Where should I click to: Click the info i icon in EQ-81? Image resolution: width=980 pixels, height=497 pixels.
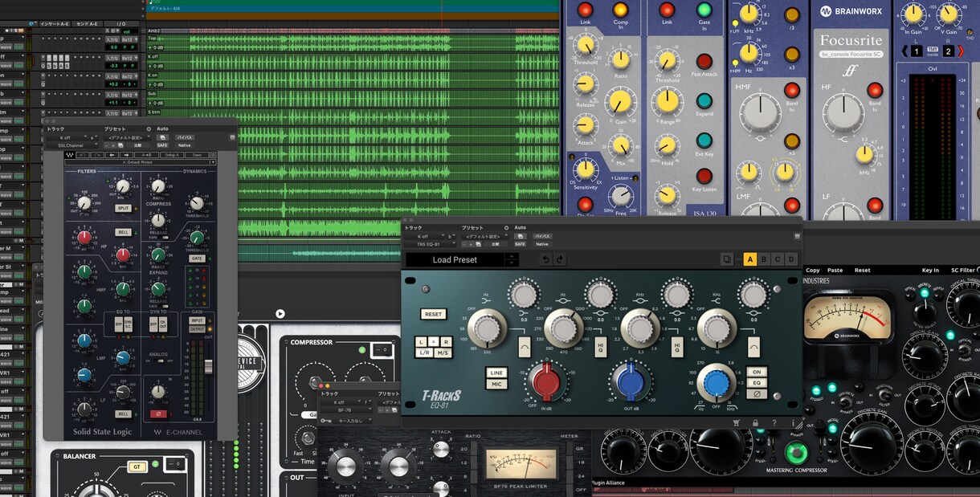click(x=793, y=422)
